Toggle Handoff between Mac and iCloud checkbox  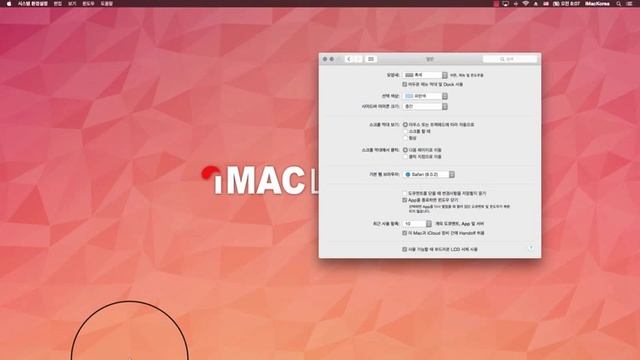tap(404, 233)
